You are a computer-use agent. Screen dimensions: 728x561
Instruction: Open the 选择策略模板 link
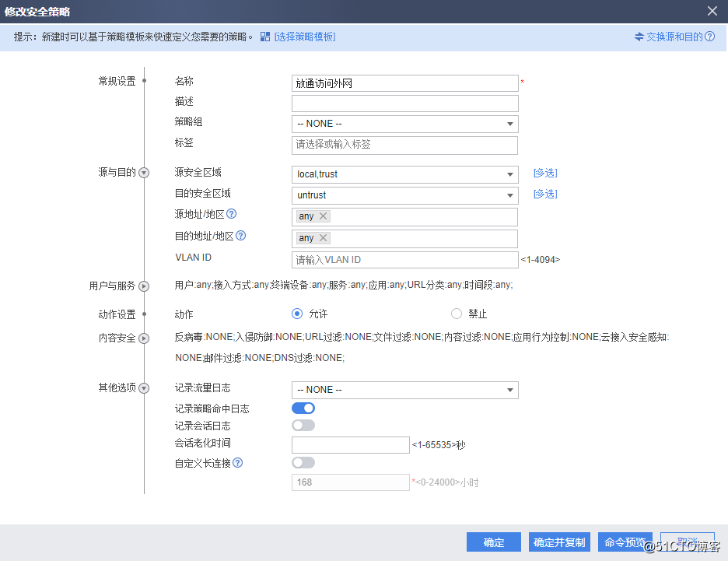click(x=305, y=37)
